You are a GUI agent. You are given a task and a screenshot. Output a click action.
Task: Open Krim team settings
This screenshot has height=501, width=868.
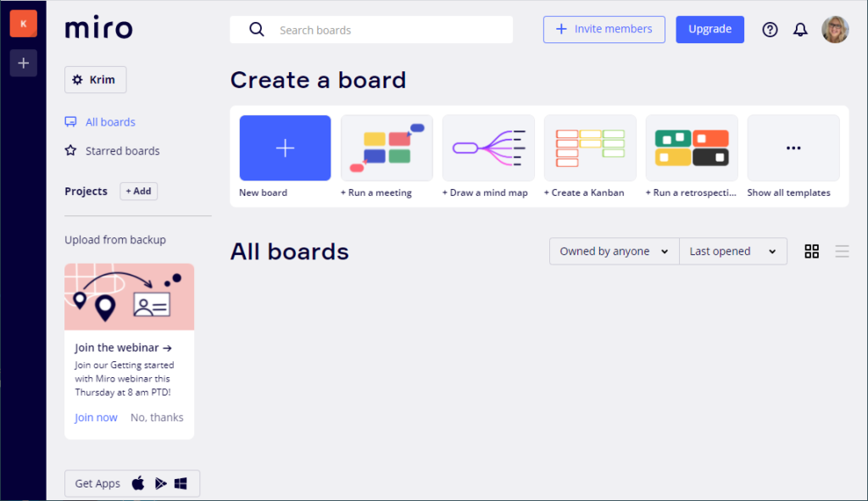click(95, 80)
